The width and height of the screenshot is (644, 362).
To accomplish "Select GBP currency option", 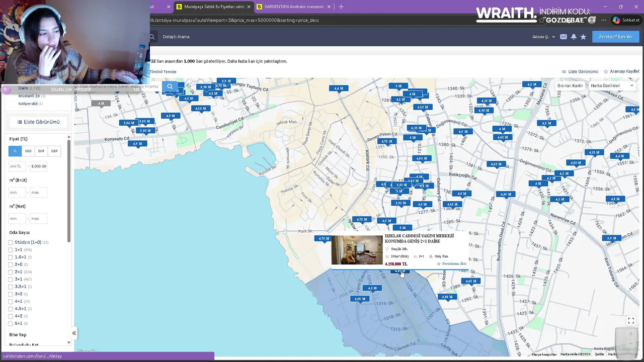I will click(x=54, y=151).
